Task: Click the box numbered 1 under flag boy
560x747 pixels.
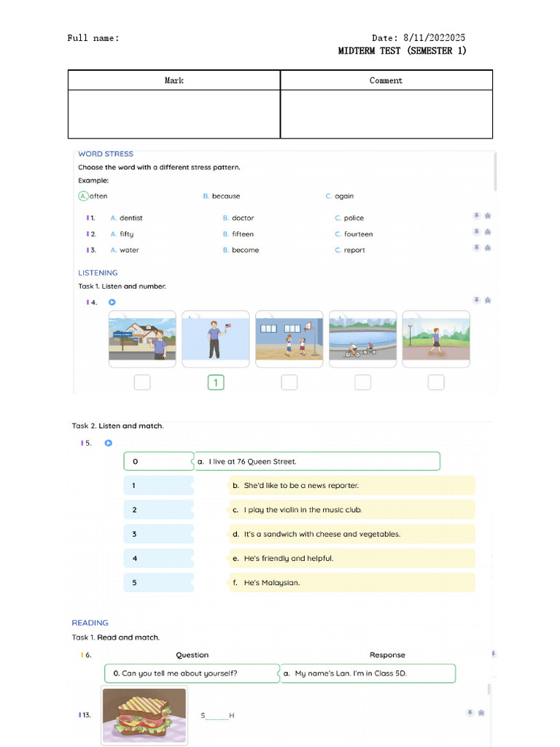Action: [x=216, y=382]
